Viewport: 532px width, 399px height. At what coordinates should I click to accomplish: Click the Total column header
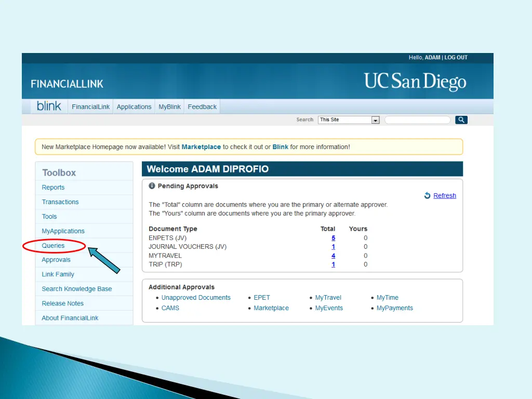(x=328, y=229)
